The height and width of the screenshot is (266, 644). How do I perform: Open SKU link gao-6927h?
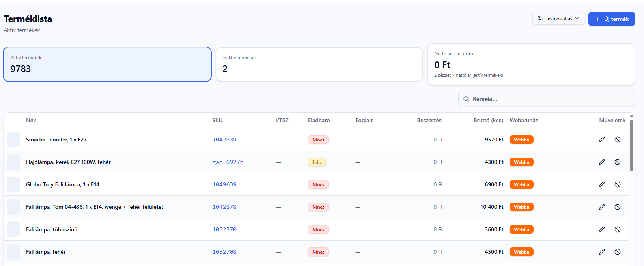(228, 162)
